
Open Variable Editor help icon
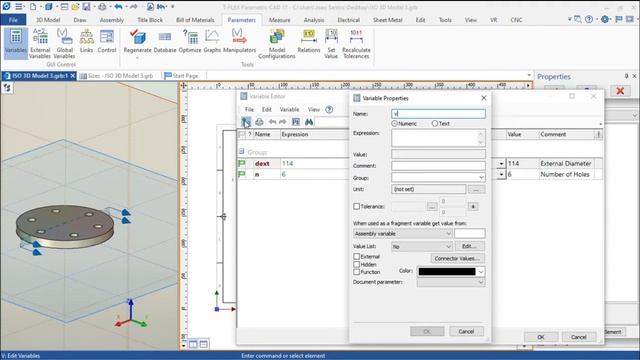click(x=329, y=109)
